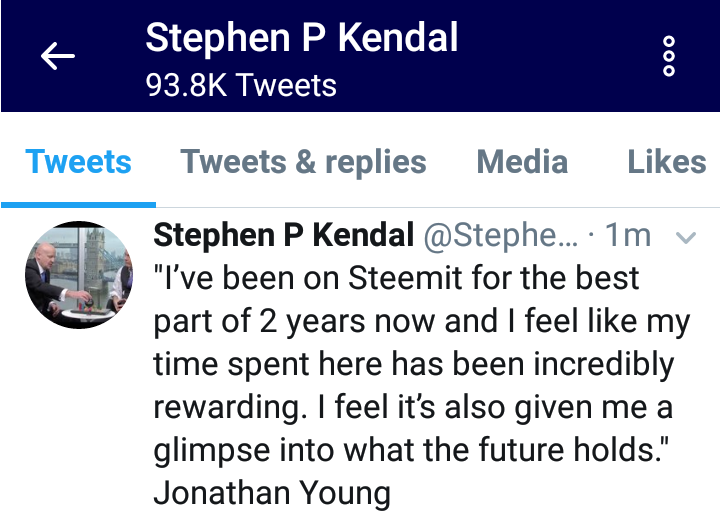The height and width of the screenshot is (530, 720).
Task: Open the three-dot overflow menu
Action: tap(669, 56)
